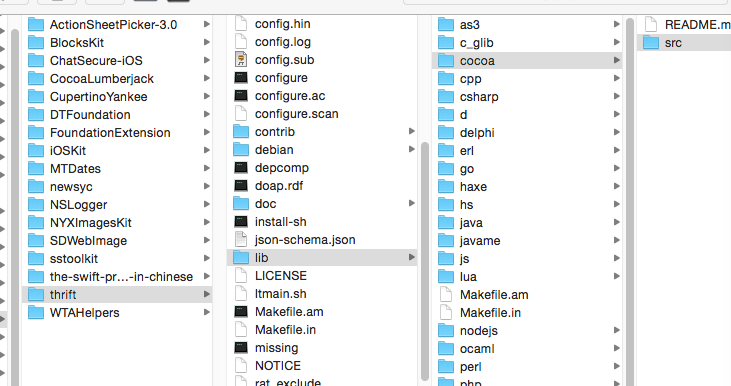The width and height of the screenshot is (731, 386).
Task: Select the config.log blank file icon
Action: click(241, 41)
